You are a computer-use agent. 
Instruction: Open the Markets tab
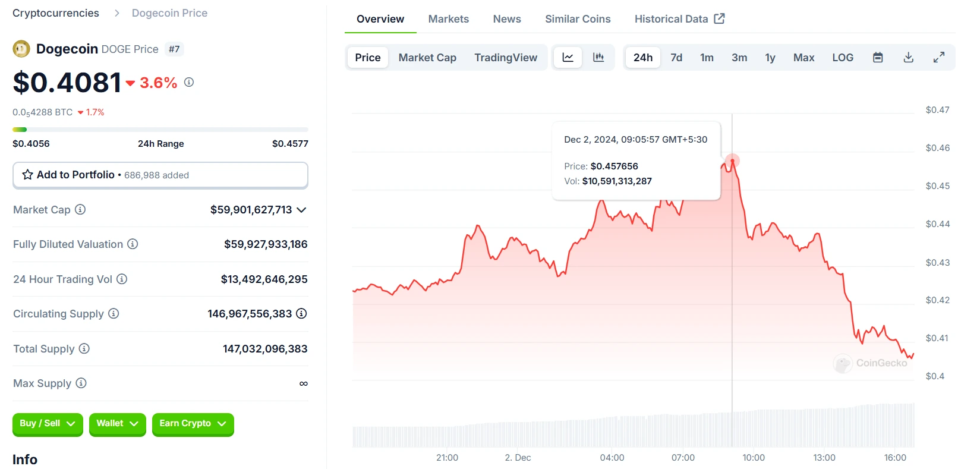point(449,19)
